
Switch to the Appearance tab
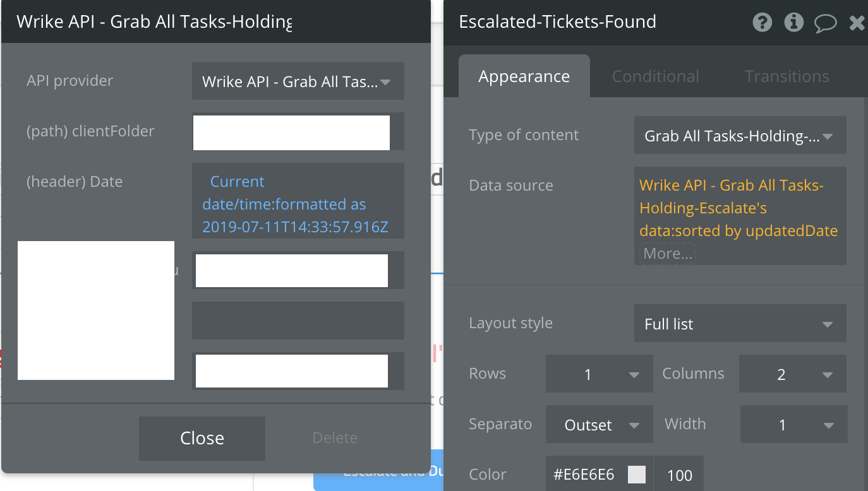(524, 76)
